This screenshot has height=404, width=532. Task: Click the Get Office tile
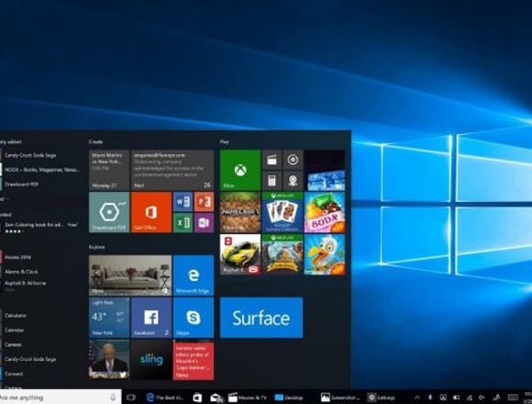pyautogui.click(x=151, y=212)
